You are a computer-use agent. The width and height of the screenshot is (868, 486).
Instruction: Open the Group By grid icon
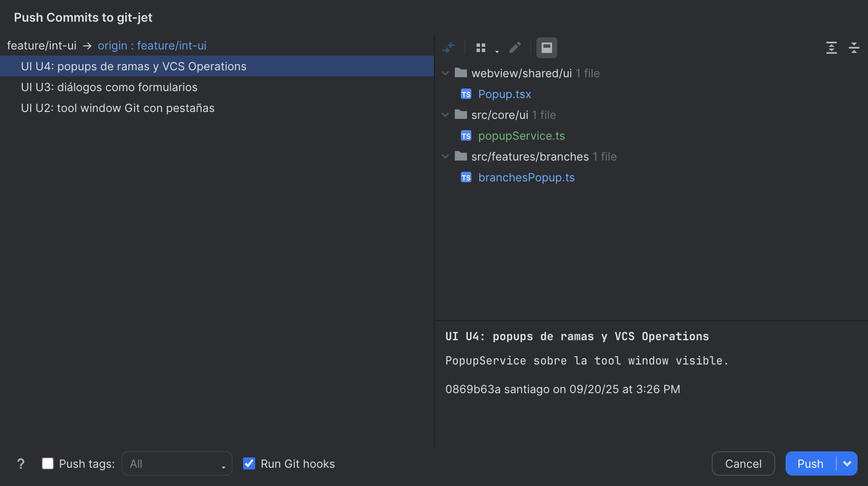click(x=481, y=47)
